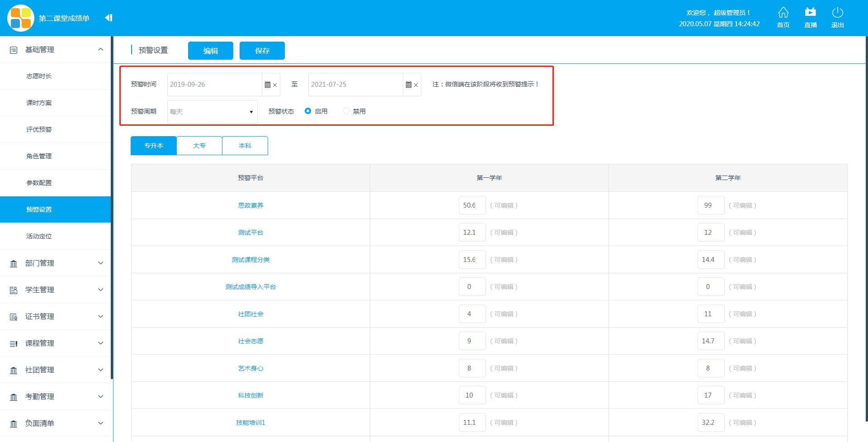Clear the end date 2021-07-25
868x442 pixels.
click(x=416, y=85)
